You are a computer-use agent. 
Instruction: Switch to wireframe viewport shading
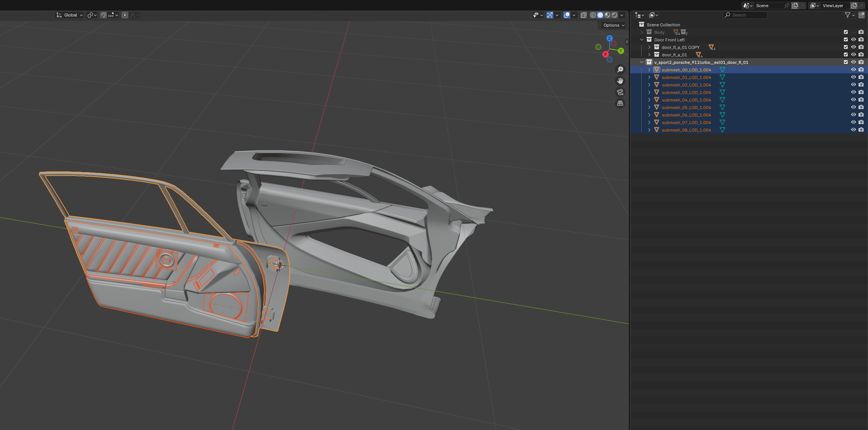coord(593,15)
